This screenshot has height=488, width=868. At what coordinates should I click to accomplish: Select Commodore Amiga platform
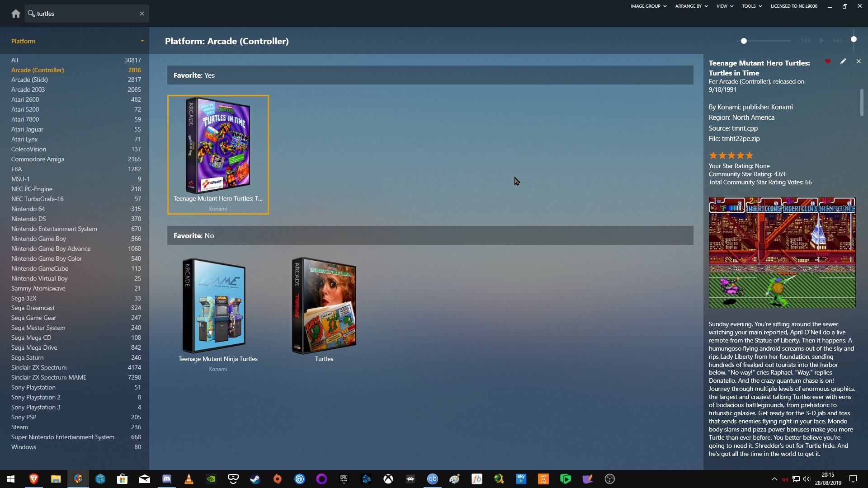76,159
